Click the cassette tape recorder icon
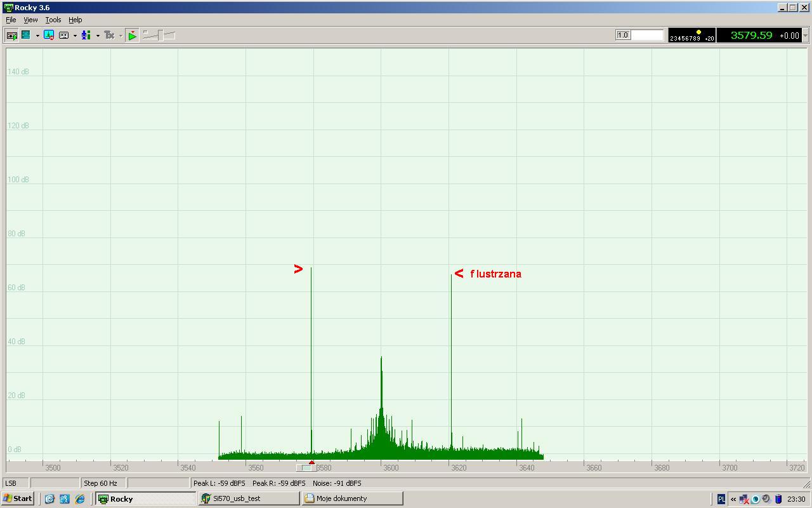This screenshot has height=508, width=812. click(63, 36)
